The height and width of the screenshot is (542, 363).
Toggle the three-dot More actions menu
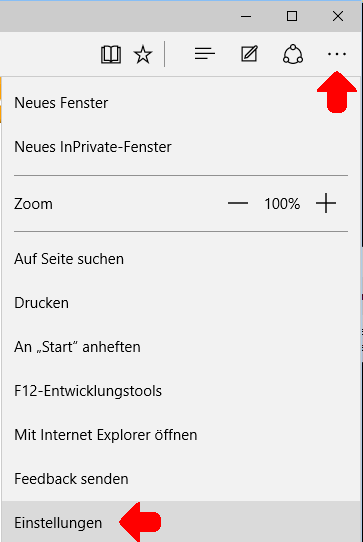click(337, 54)
